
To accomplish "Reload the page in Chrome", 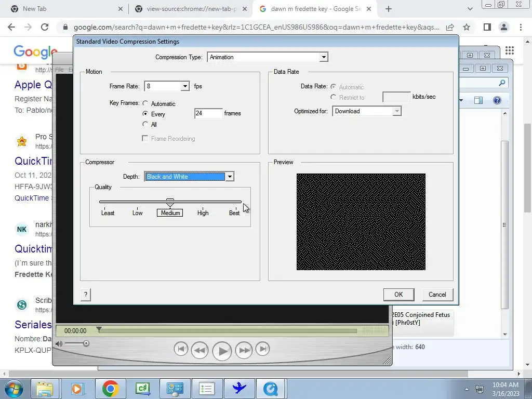I will point(45,27).
